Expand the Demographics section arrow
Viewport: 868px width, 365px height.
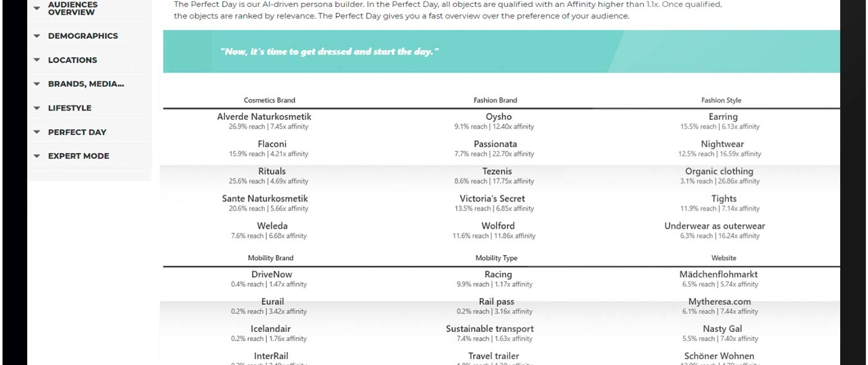pyautogui.click(x=37, y=36)
